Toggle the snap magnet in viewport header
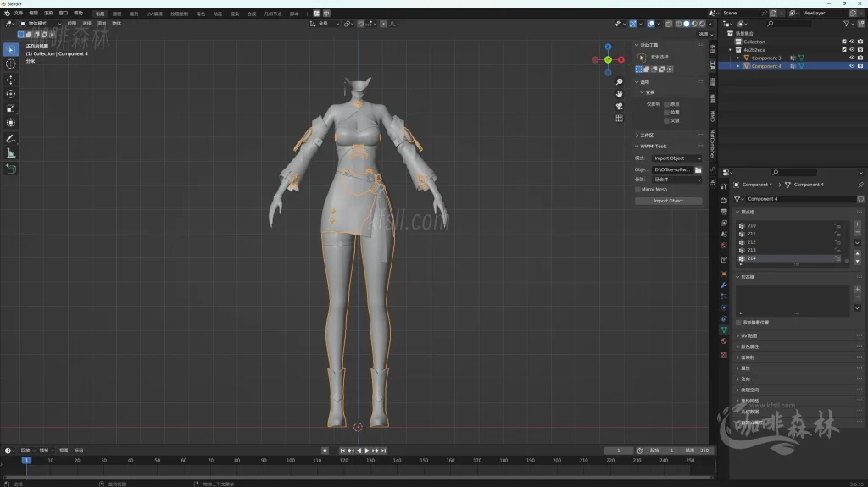 coord(361,24)
